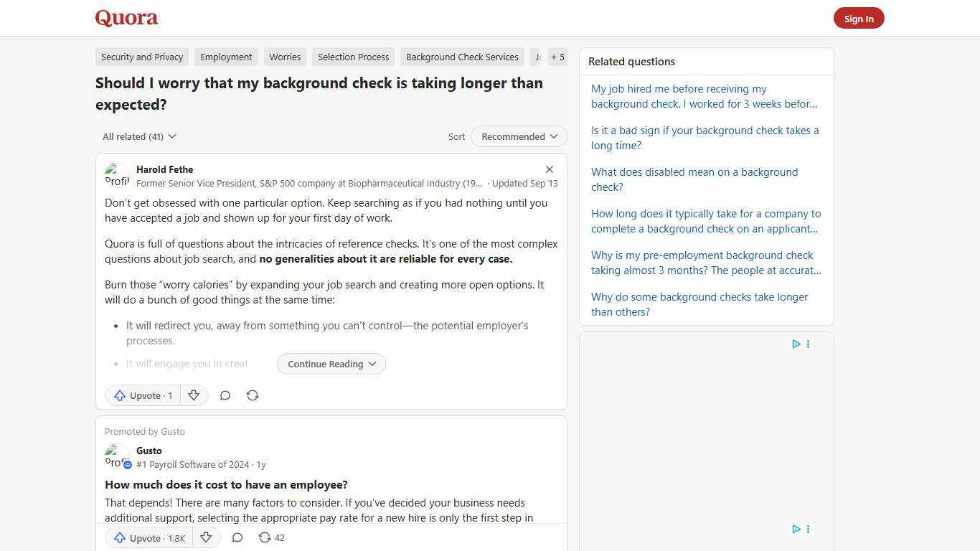Viewport: 980px width, 551px height.
Task: Expand Continue Reading on the answer
Action: point(331,364)
